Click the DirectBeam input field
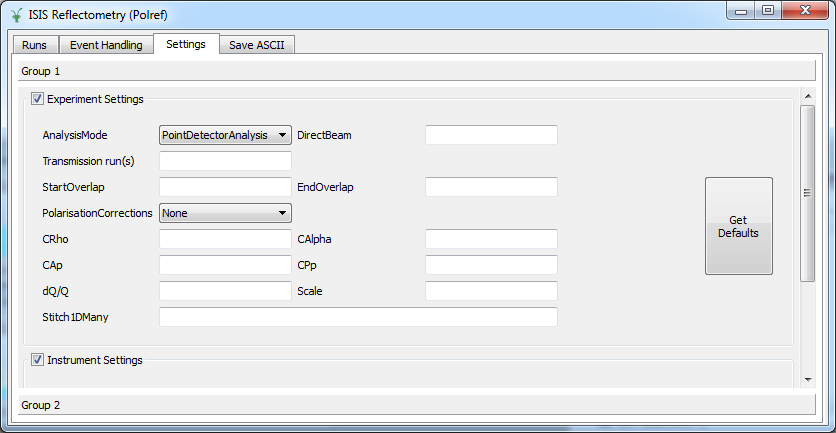Viewport: 836px width, 433px height. pos(491,135)
